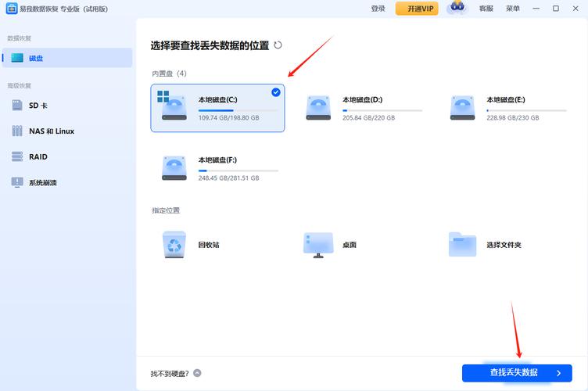Click the 内置盘 (4) section header
Screen dimensions: 588x391
point(169,74)
